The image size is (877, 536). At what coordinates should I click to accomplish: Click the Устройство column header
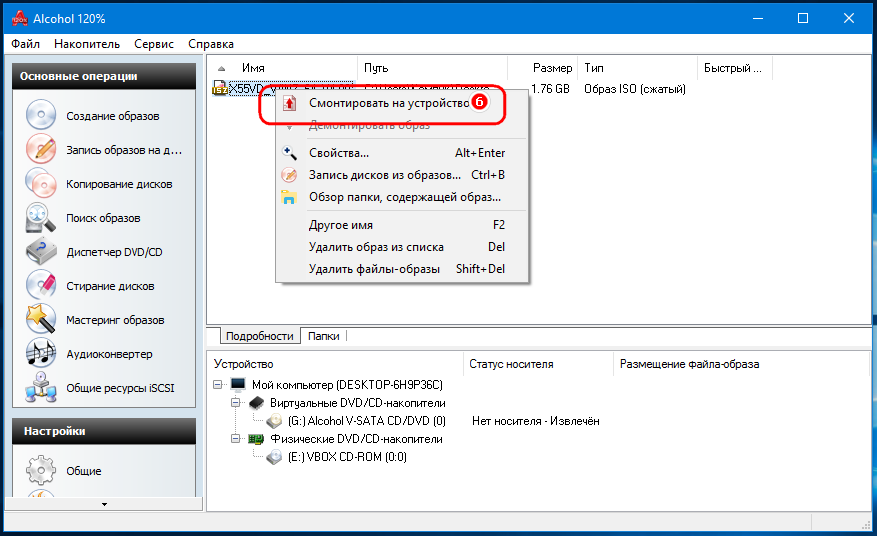(x=336, y=364)
